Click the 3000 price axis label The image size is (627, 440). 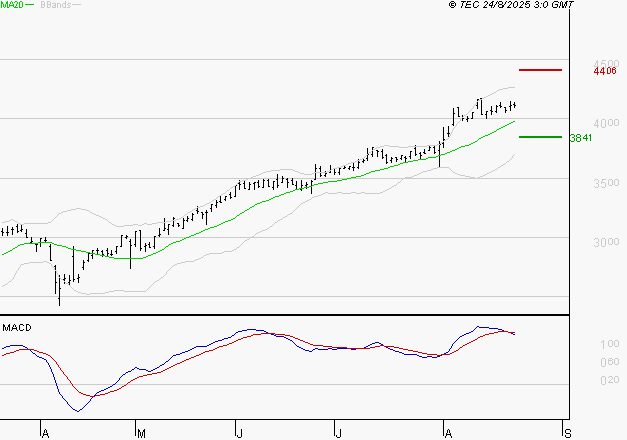point(606,242)
